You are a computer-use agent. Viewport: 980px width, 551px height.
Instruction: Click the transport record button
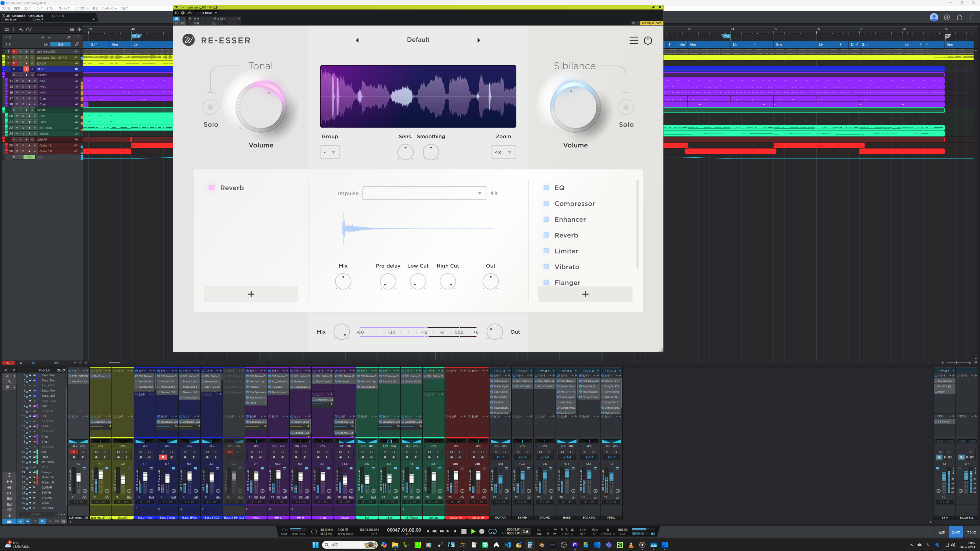pyautogui.click(x=482, y=531)
